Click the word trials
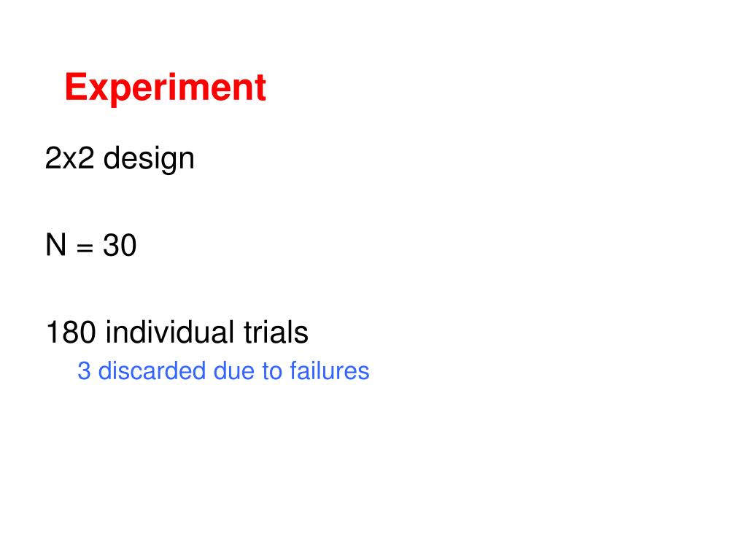 coord(276,332)
